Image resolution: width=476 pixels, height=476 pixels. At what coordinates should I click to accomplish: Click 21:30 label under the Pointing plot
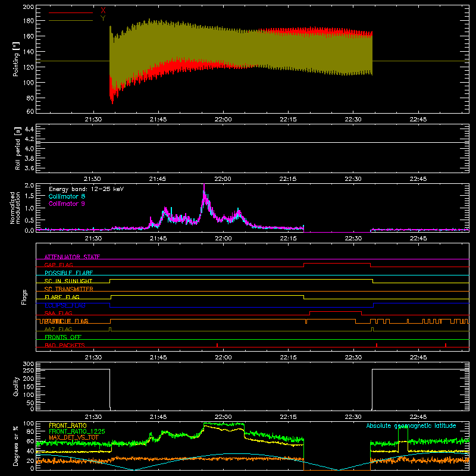click(x=93, y=120)
